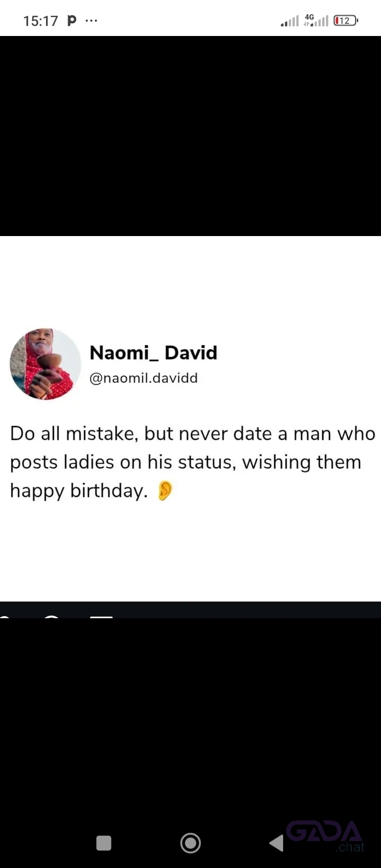The width and height of the screenshot is (381, 868).
Task: Go back using the triangle navigation button
Action: point(276,843)
